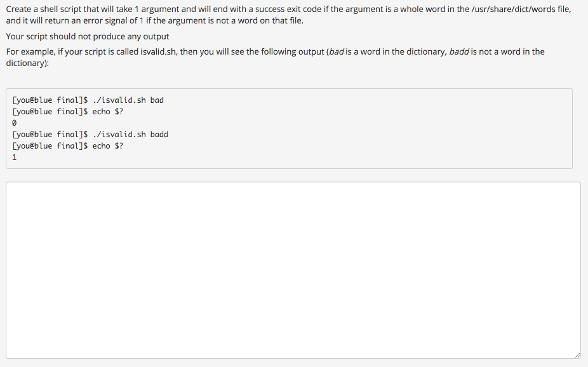The width and height of the screenshot is (588, 367).
Task: Click the exit code '1' in the output
Action: point(14,157)
